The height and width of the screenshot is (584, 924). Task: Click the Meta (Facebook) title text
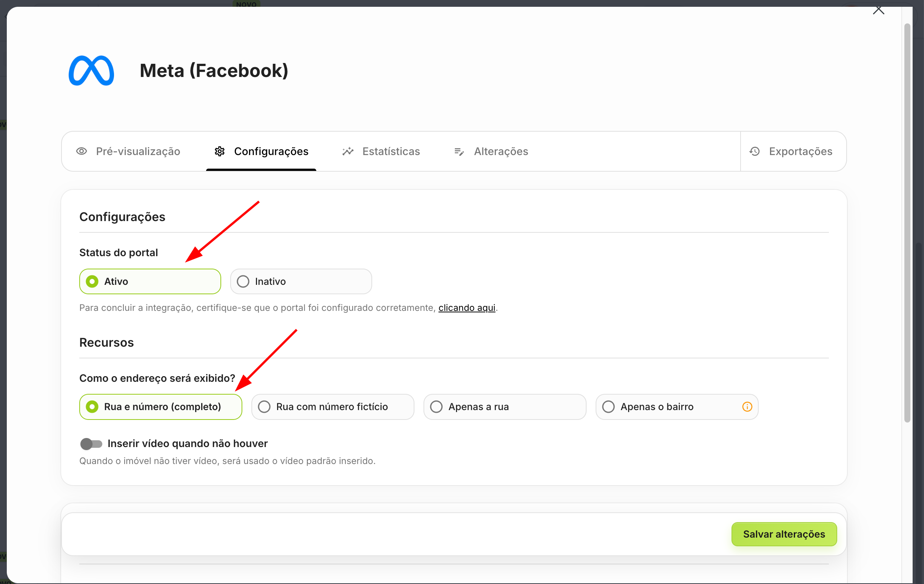214,71
